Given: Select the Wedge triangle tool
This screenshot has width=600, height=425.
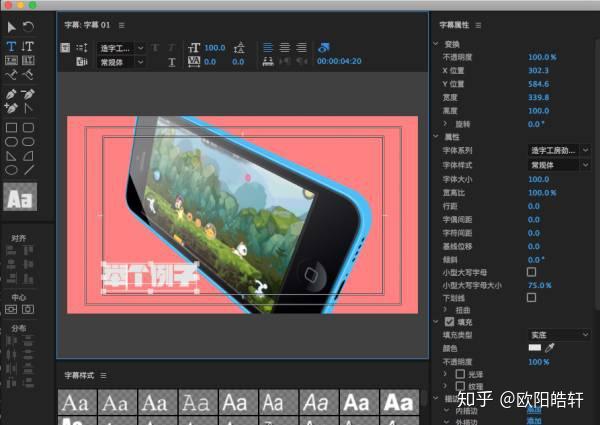Looking at the screenshot, I should click(x=11, y=156).
